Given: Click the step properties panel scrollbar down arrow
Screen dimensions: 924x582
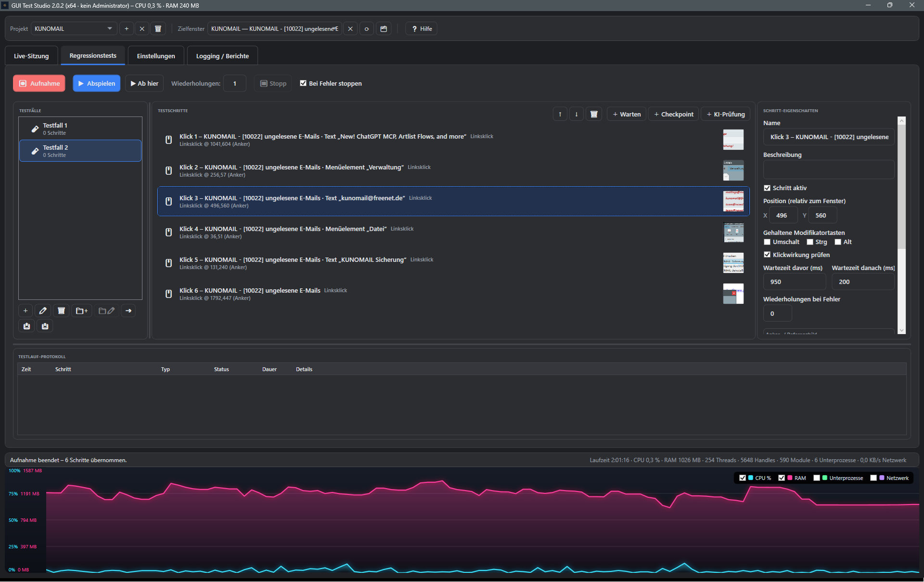Looking at the screenshot, I should tap(902, 330).
